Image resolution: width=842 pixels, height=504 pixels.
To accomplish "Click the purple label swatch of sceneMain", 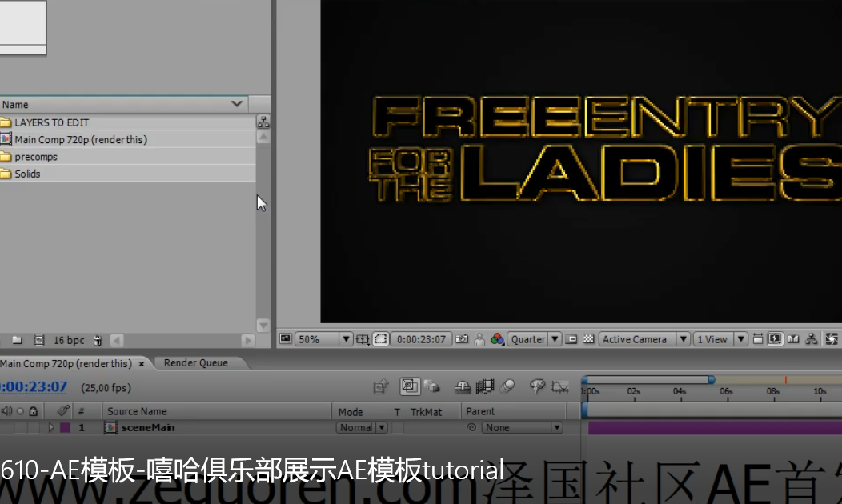I will [x=65, y=428].
